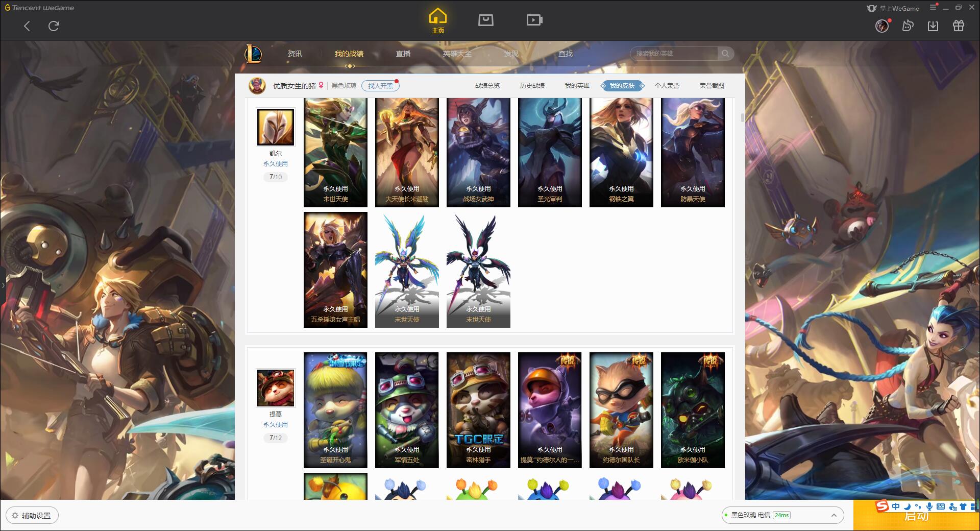Open the flame mascot community icon

tap(908, 26)
